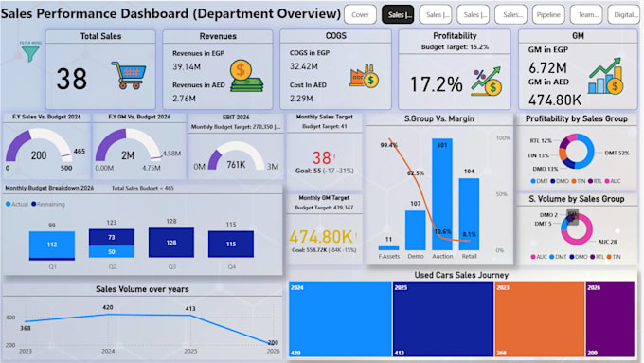644x363 pixels.
Task: Click the Q4 bar labeled 115
Action: tap(231, 244)
